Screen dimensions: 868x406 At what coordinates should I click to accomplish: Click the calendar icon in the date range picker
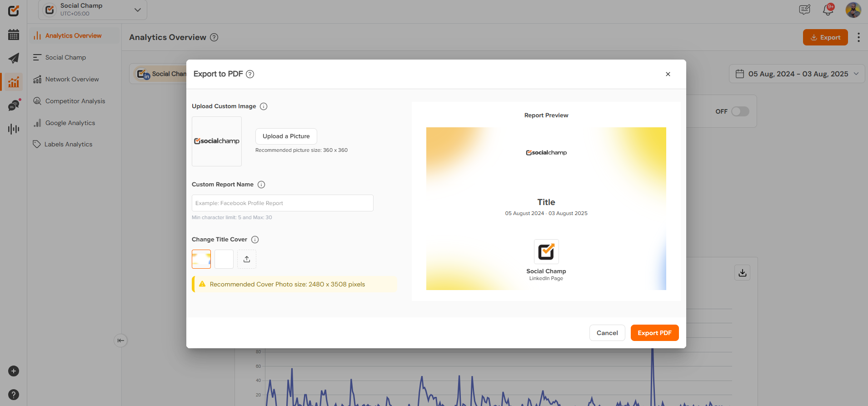coord(740,74)
